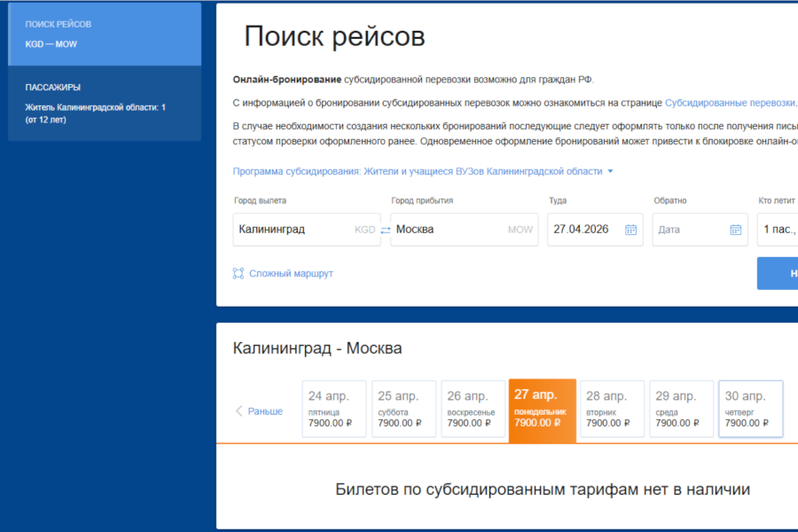The image size is (798, 532).
Task: Click the swap cities arrows icon
Action: coord(386,230)
